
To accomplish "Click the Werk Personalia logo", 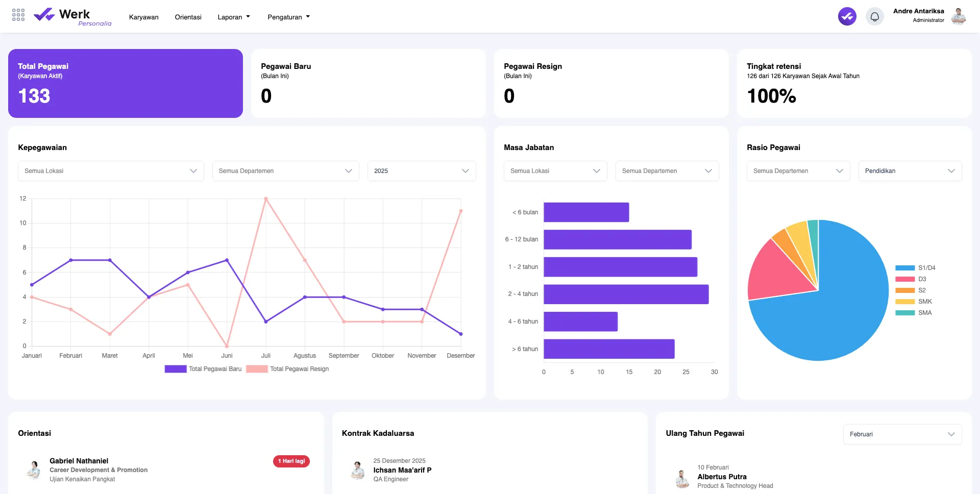I will click(x=72, y=16).
